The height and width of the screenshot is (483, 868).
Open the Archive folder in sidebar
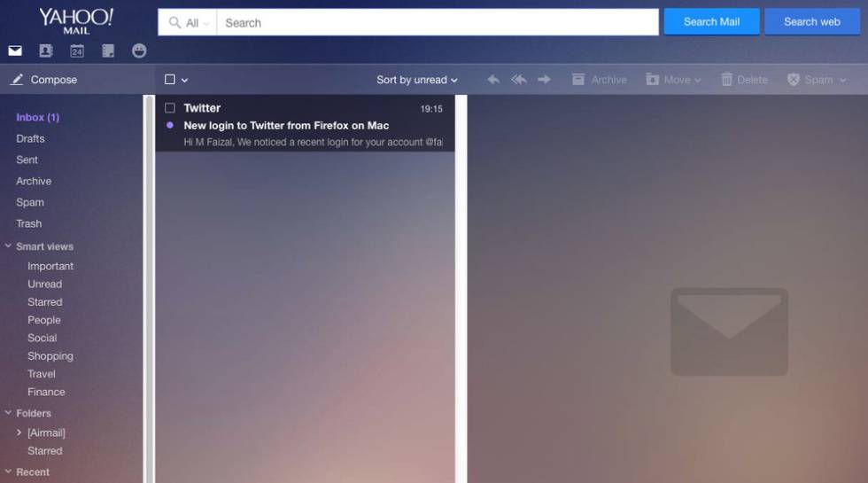[34, 181]
